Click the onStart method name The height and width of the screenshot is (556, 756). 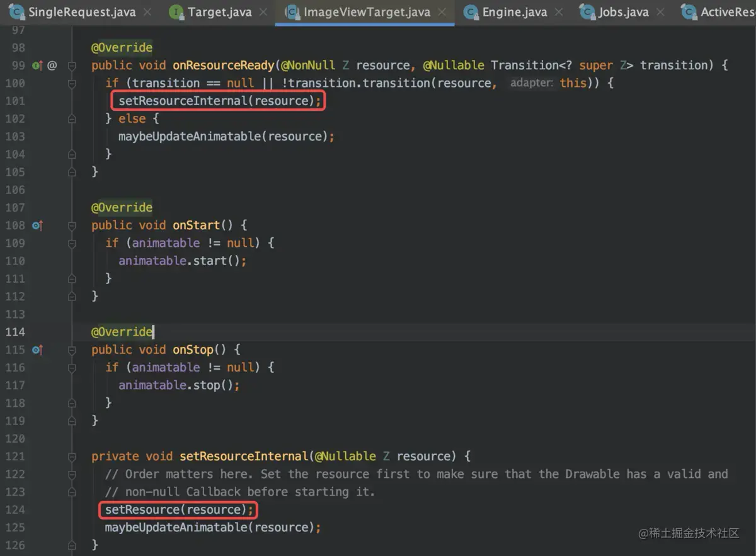pyautogui.click(x=196, y=225)
